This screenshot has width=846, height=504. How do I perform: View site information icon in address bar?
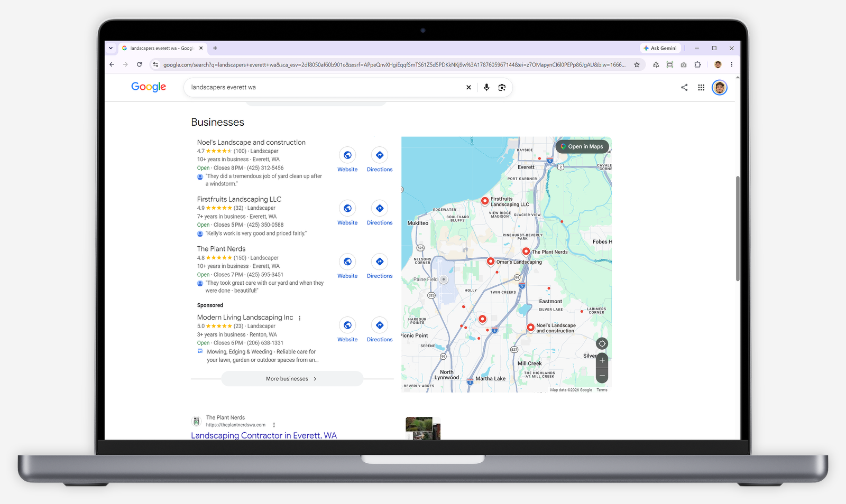[155, 64]
